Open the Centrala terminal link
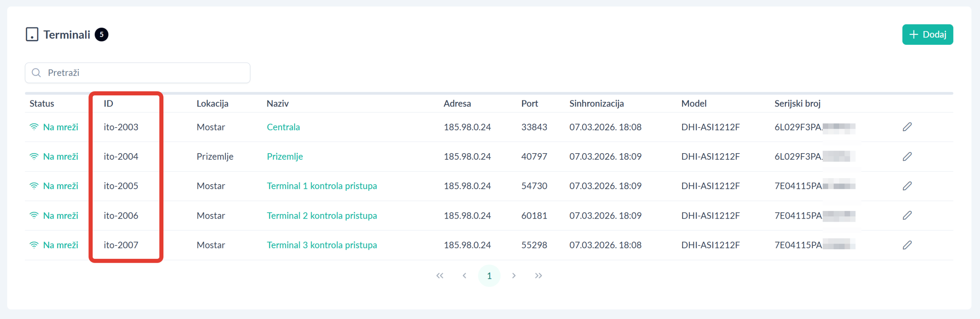 (x=283, y=127)
